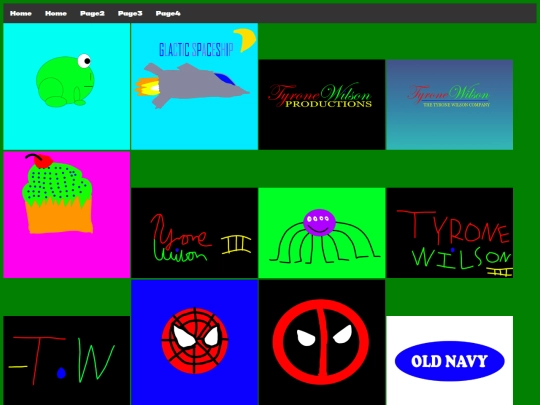View the Deadpool logo drawing

322,343
